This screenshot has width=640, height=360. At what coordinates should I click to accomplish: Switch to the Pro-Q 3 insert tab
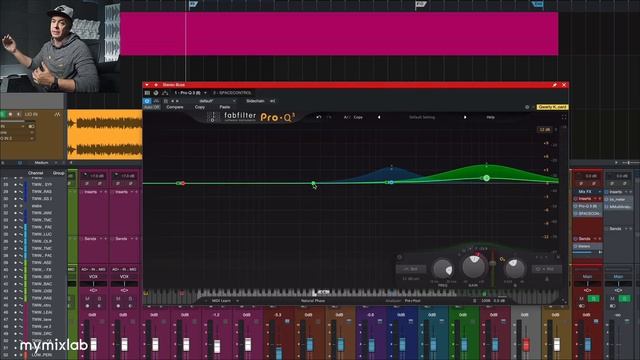coord(188,93)
